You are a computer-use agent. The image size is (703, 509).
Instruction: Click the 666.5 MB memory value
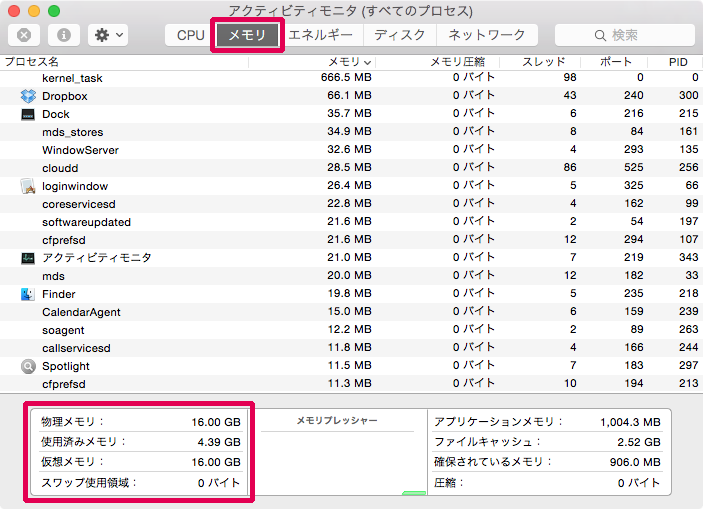pos(346,77)
